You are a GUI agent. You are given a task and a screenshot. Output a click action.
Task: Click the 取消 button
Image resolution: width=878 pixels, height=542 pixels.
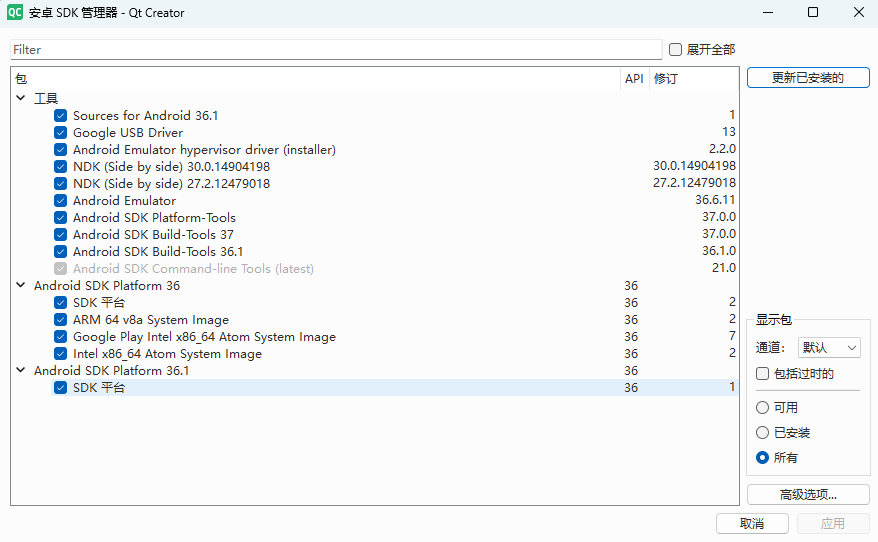pos(752,524)
